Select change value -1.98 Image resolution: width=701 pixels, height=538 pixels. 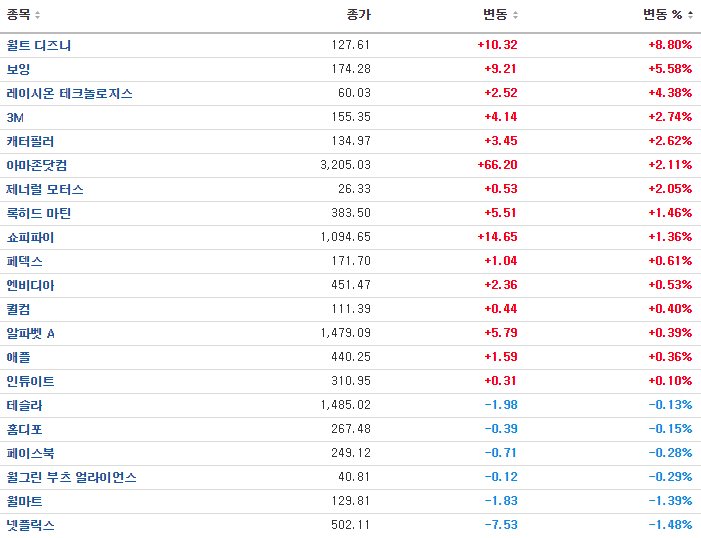point(501,405)
